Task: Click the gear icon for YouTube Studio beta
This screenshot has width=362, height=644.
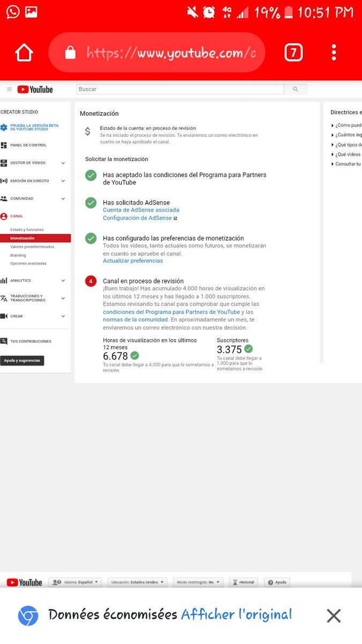Action: coord(4,128)
